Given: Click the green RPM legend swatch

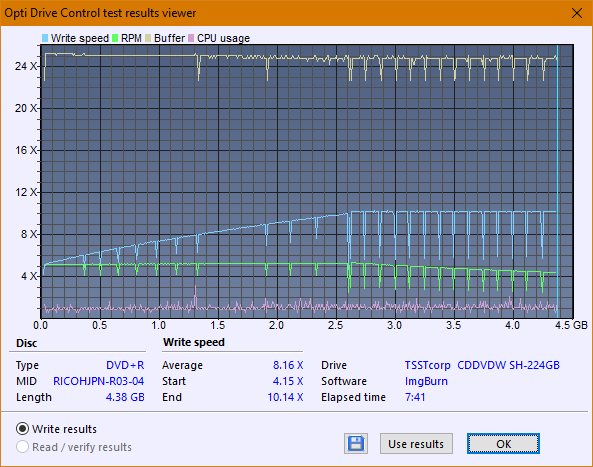Looking at the screenshot, I should (115, 38).
